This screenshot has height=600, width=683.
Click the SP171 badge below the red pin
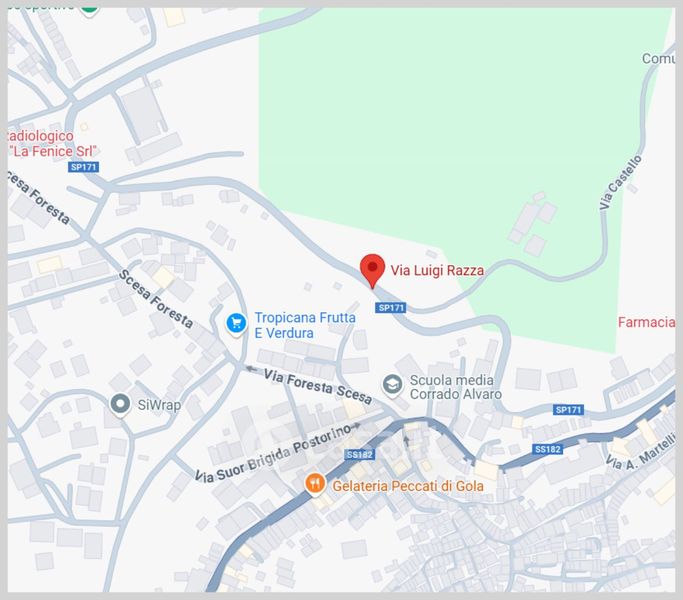pyautogui.click(x=391, y=308)
